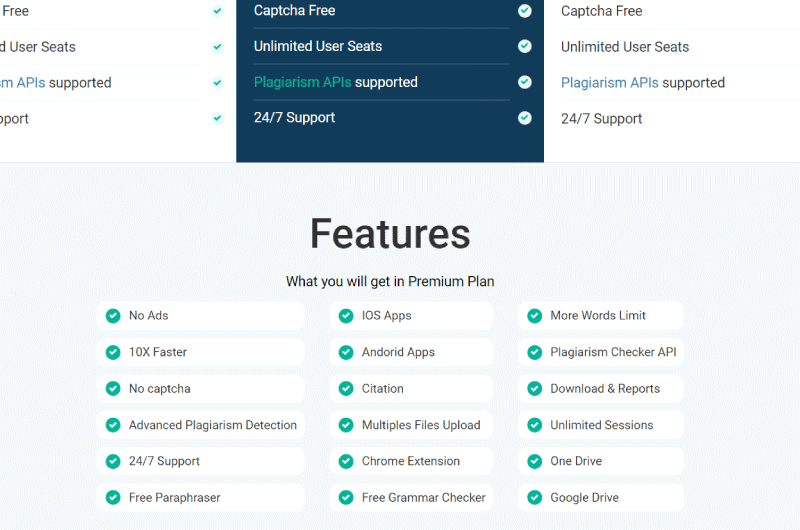Screen dimensions: 800x530
Task: Click the "10X Faster" label
Action: (158, 352)
